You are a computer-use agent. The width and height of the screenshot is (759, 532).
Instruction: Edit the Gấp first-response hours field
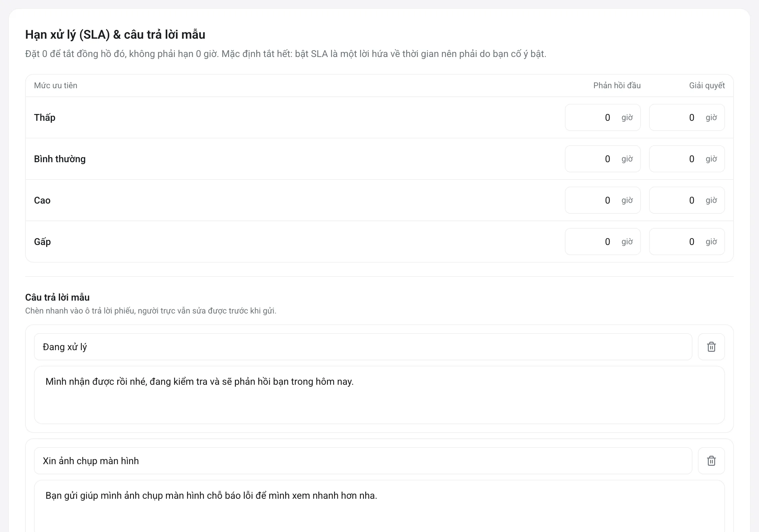603,242
